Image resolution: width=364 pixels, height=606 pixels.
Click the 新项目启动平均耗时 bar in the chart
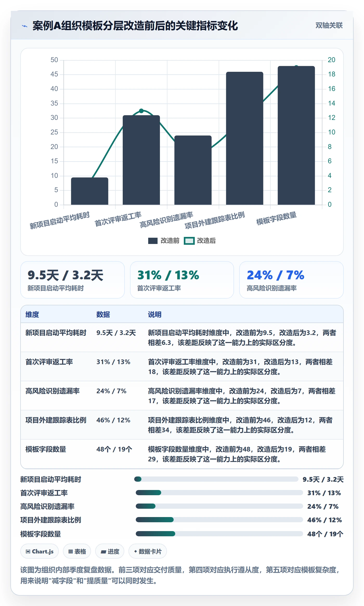coord(90,191)
